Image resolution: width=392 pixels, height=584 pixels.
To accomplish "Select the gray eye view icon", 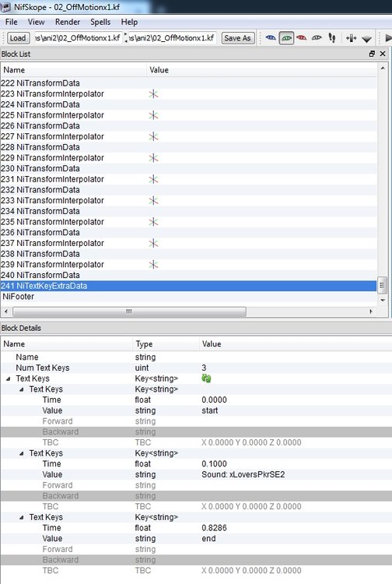I will 317,37.
